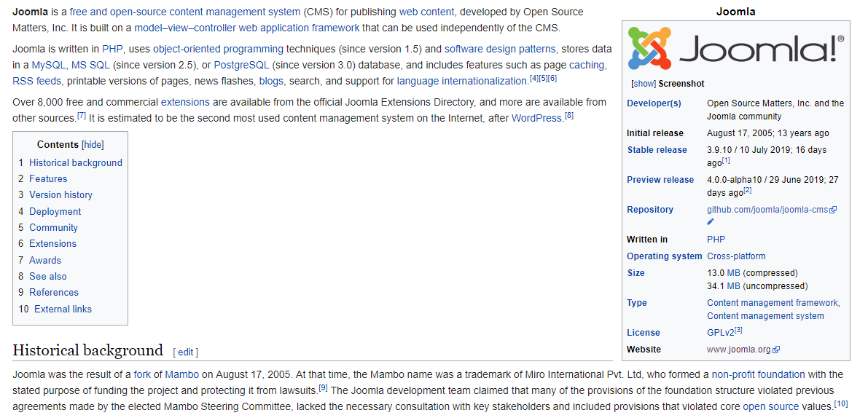Viewport: 868px width, 418px height.
Task: Jump to citation [8]
Action: pyautogui.click(x=569, y=115)
